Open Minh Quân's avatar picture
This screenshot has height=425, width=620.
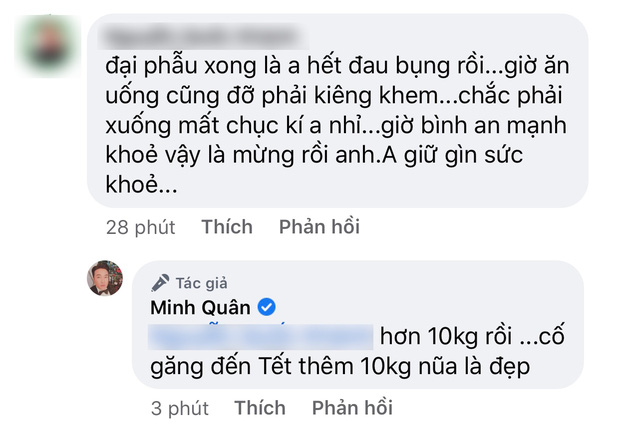point(106,282)
